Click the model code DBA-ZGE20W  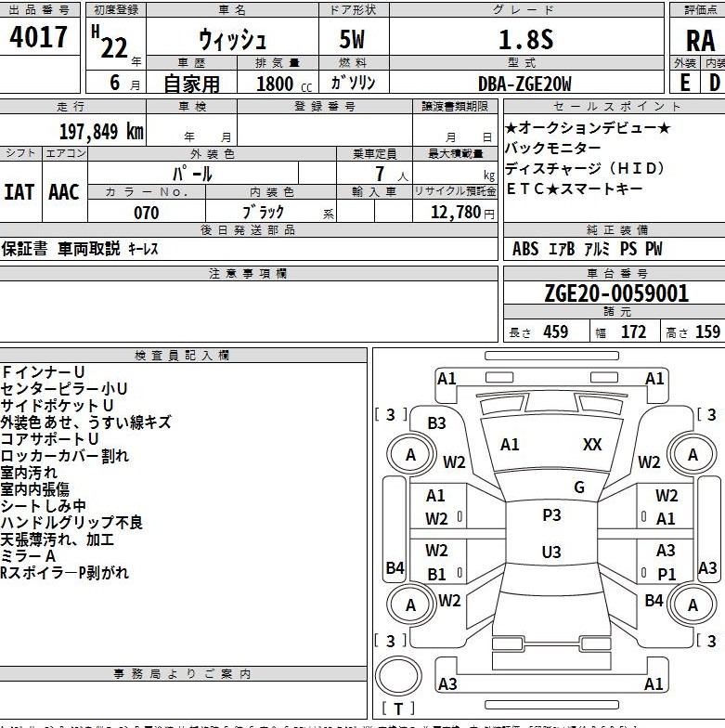(524, 84)
